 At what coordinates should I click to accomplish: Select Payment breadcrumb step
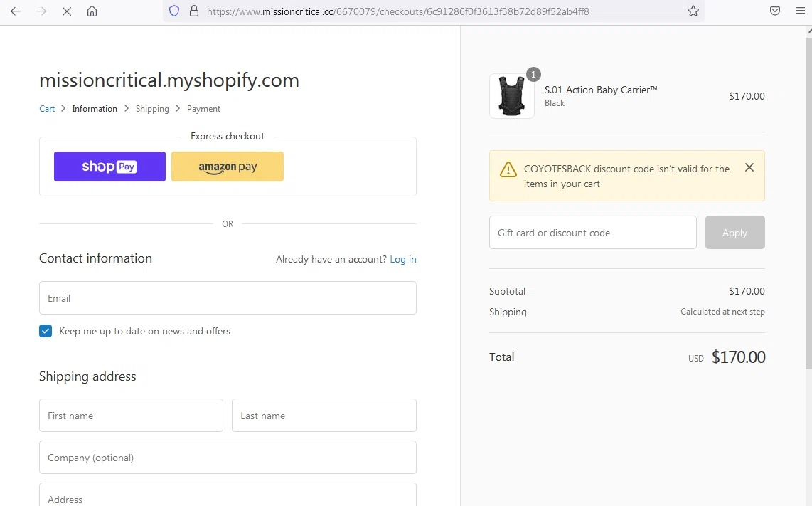pyautogui.click(x=203, y=109)
